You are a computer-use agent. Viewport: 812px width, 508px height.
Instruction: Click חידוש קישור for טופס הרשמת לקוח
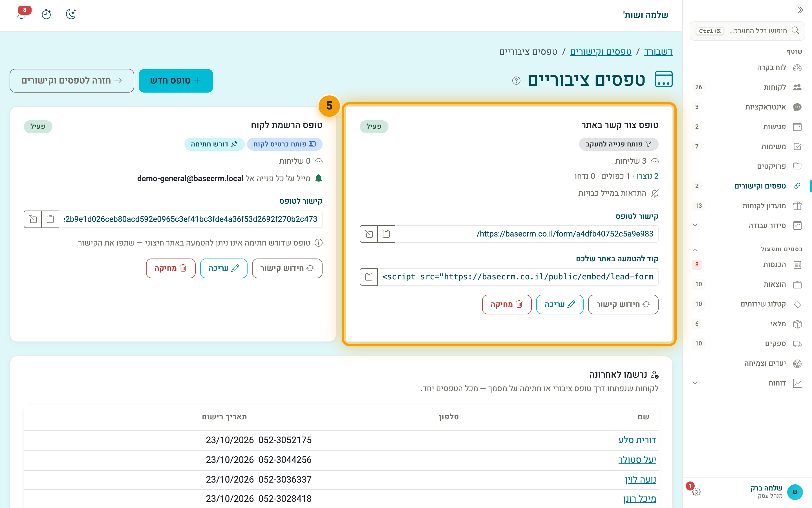click(287, 268)
